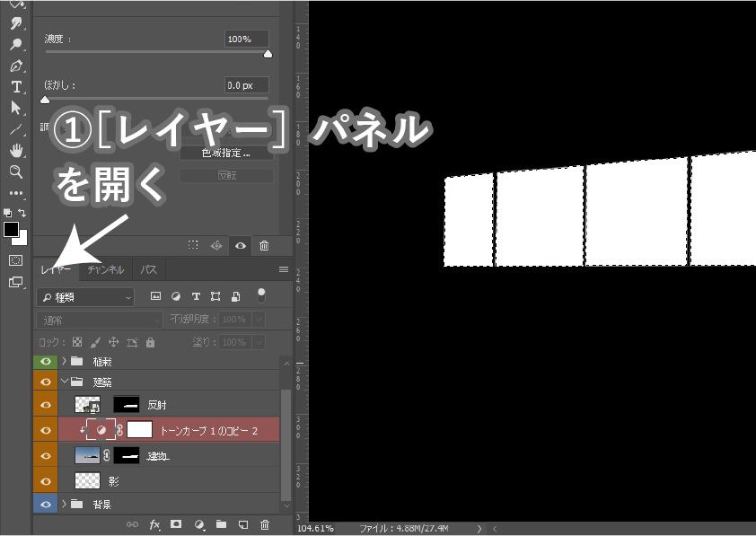Hide the 建築 group
The height and width of the screenshot is (536, 756).
point(46,382)
